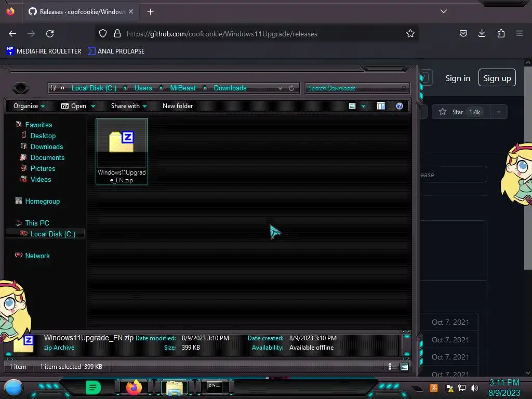
Task: Click GitHub Sign in link
Action: (458, 78)
